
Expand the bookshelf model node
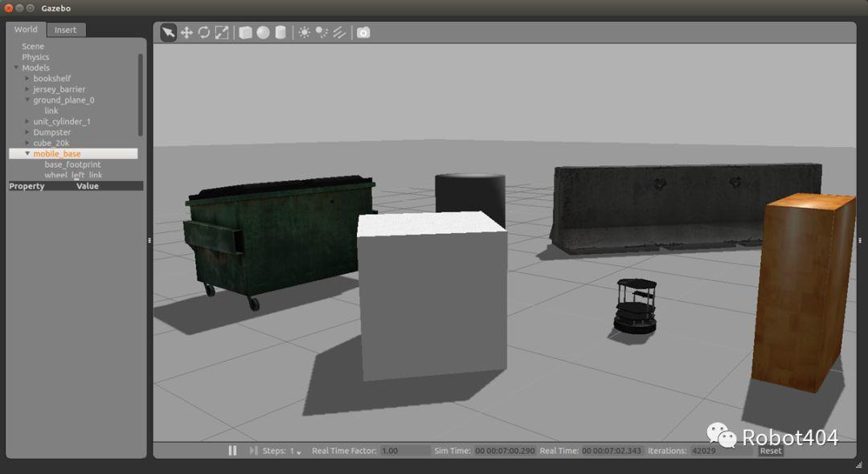point(27,79)
